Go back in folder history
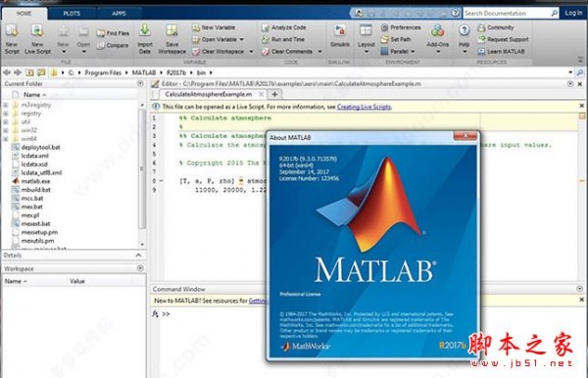The height and width of the screenshot is (378, 588). click(7, 72)
